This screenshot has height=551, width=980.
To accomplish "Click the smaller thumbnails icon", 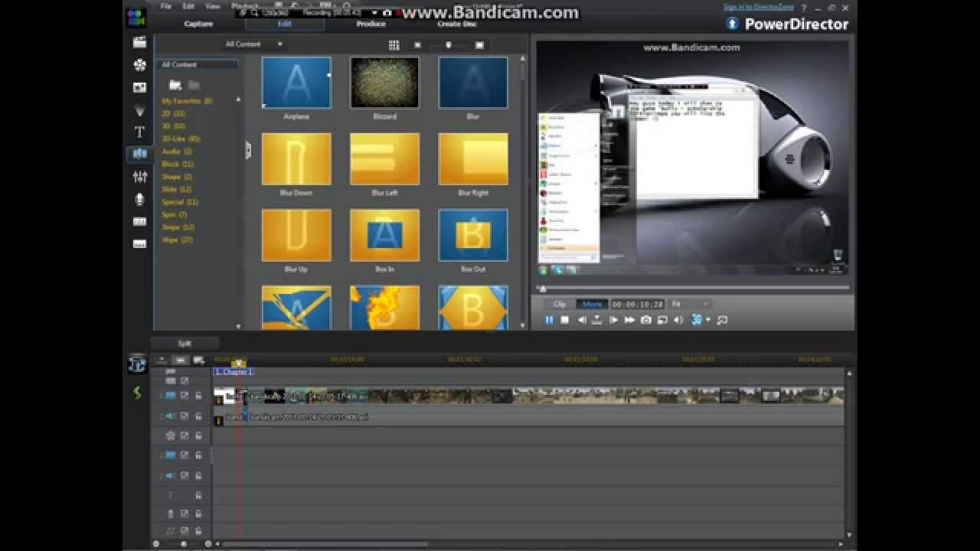I will coord(417,45).
